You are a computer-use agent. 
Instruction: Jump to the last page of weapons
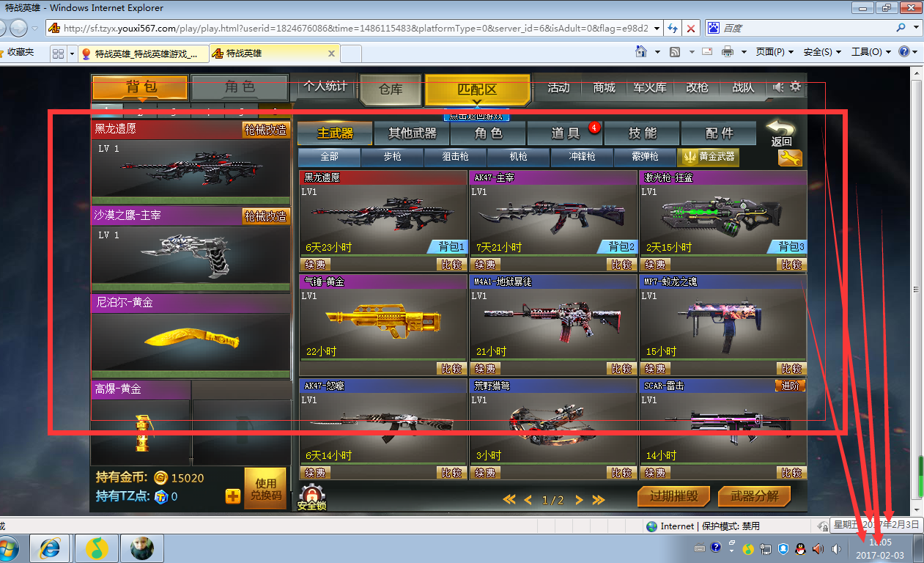coord(599,500)
